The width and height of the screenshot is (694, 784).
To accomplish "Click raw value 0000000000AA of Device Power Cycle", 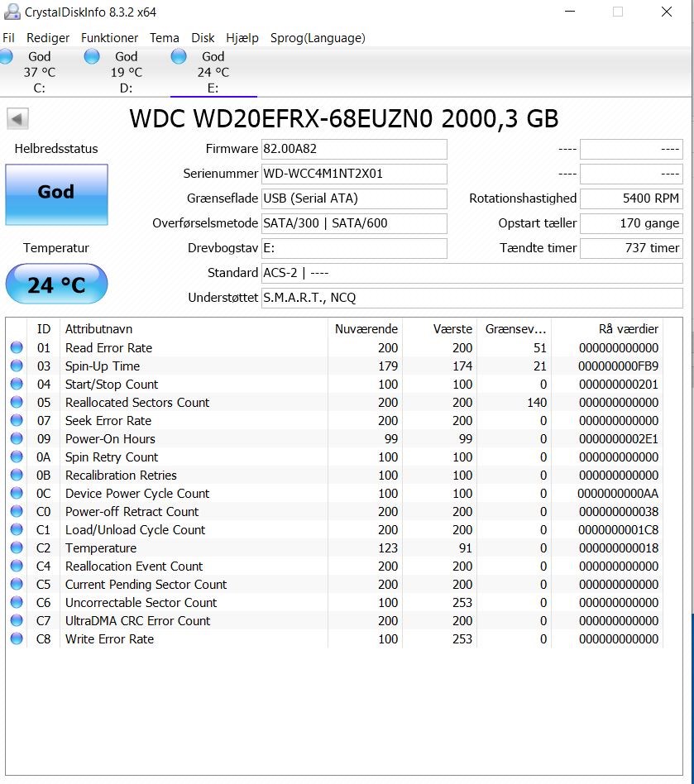I will pyautogui.click(x=618, y=494).
